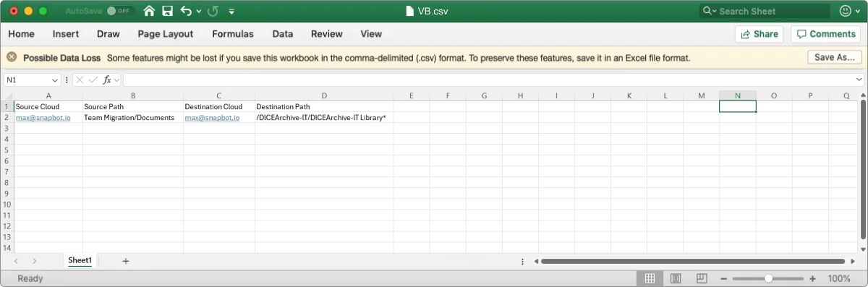Click the Share button
868x287 pixels.
(x=759, y=34)
